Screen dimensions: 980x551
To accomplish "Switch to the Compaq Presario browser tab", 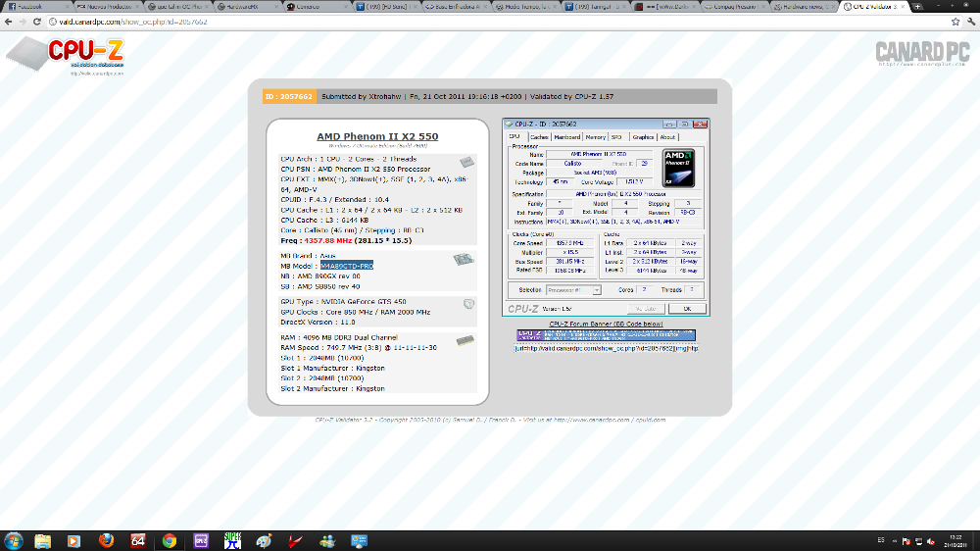I will point(734,6).
